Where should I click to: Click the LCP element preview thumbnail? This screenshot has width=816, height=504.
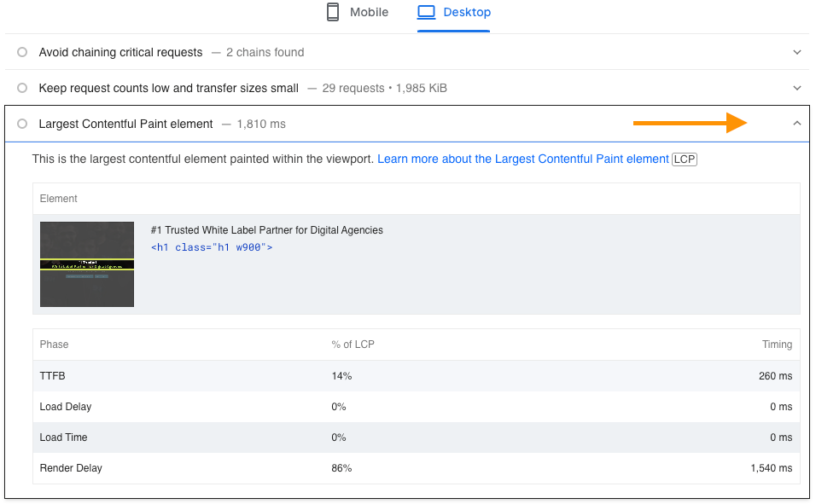86,264
